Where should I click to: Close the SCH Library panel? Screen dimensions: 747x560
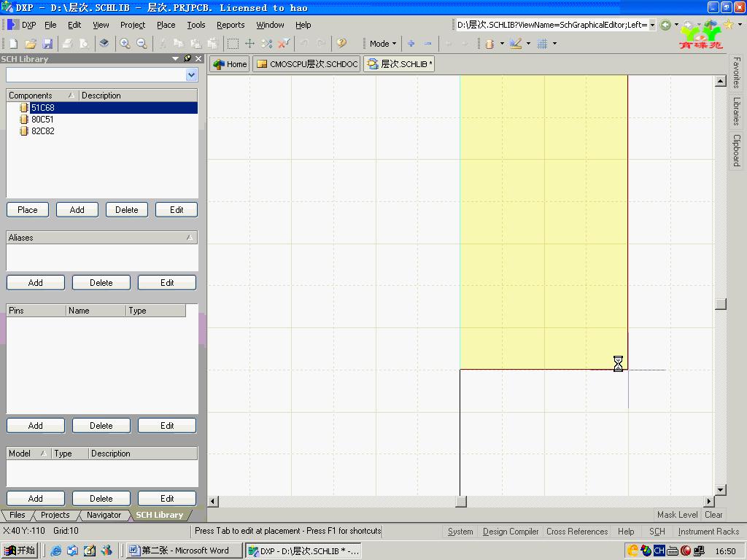tap(198, 58)
